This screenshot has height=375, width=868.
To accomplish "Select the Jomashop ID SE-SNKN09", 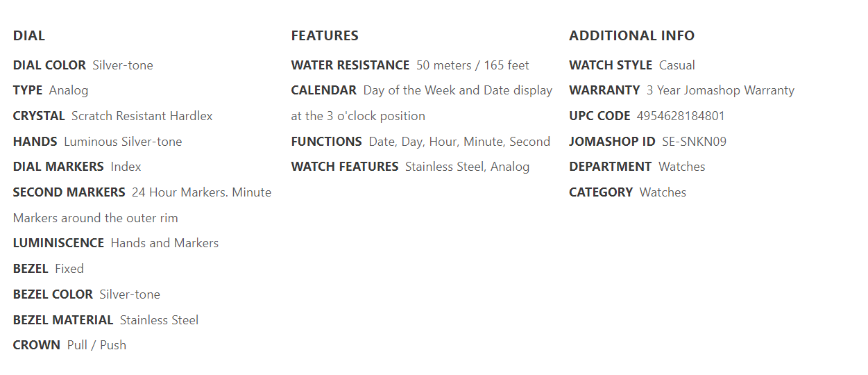I will [x=694, y=142].
